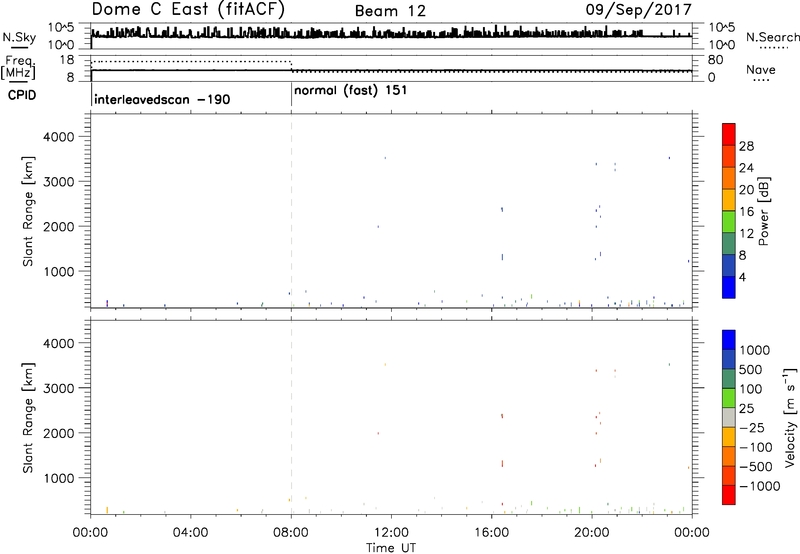Click the "Slant Range [km]" label of velocity panel

28,418
